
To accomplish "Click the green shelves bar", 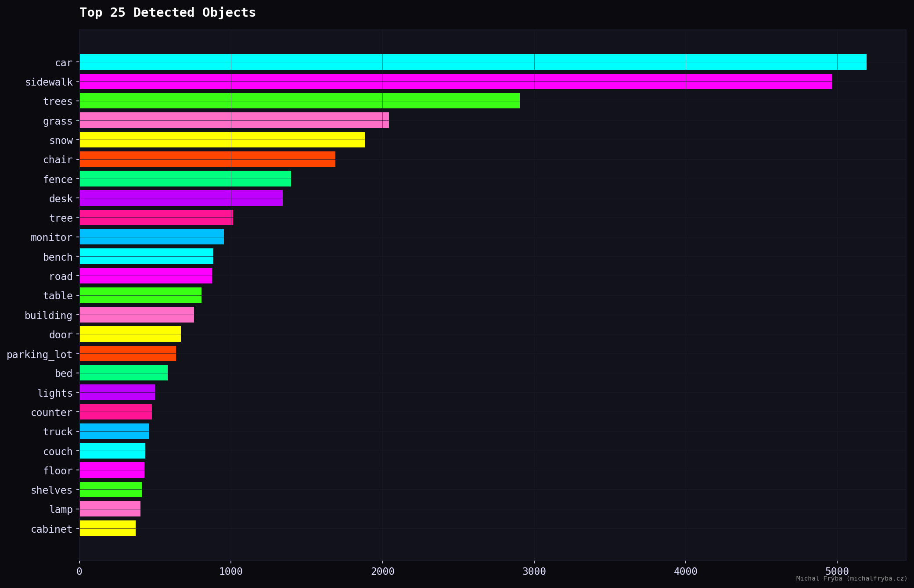I will click(111, 490).
